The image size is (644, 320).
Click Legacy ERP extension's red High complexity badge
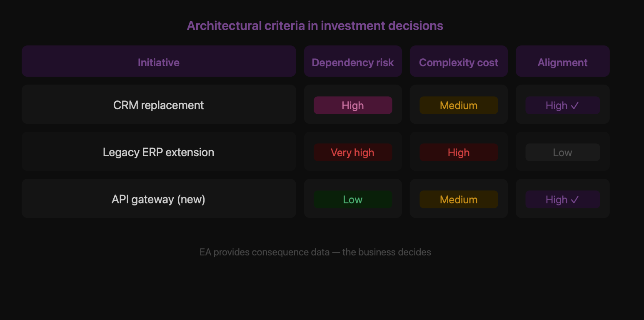pos(459,152)
